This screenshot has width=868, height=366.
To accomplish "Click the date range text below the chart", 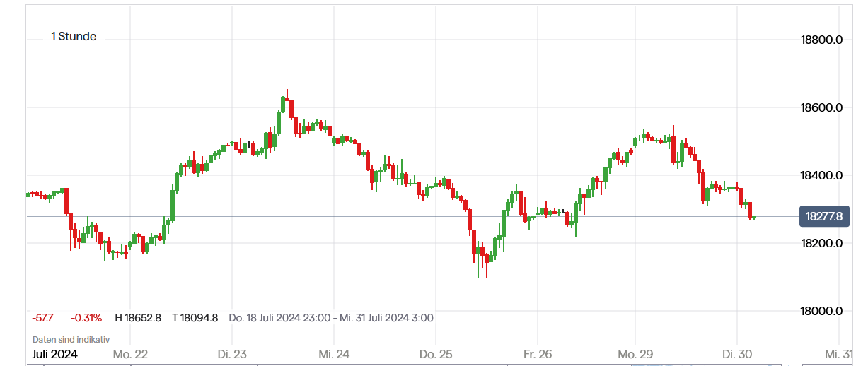I will pos(331,318).
